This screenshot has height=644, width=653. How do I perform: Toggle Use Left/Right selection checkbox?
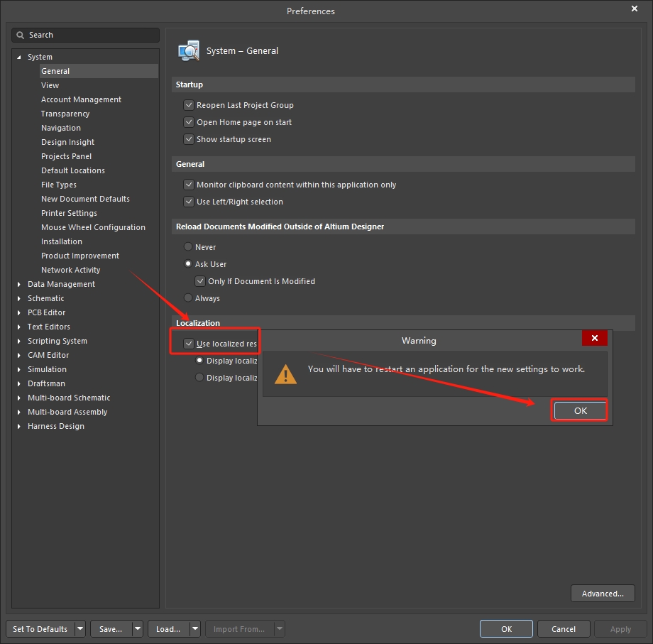(x=189, y=202)
